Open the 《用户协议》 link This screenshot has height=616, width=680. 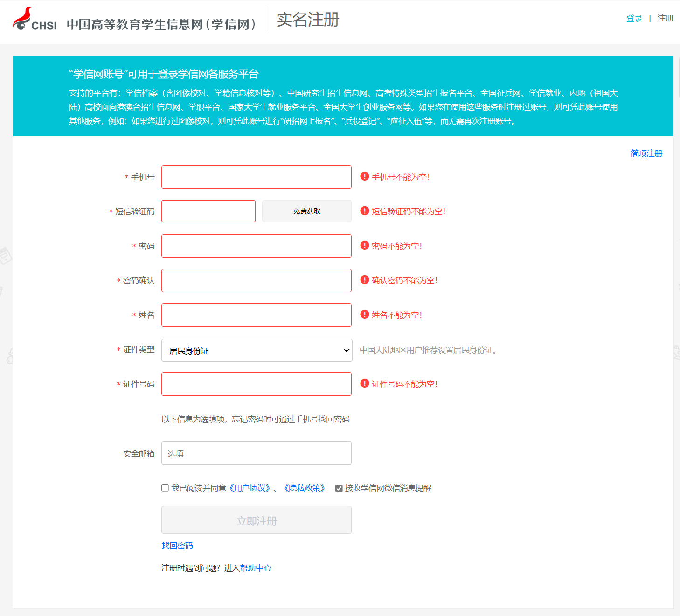coord(250,488)
